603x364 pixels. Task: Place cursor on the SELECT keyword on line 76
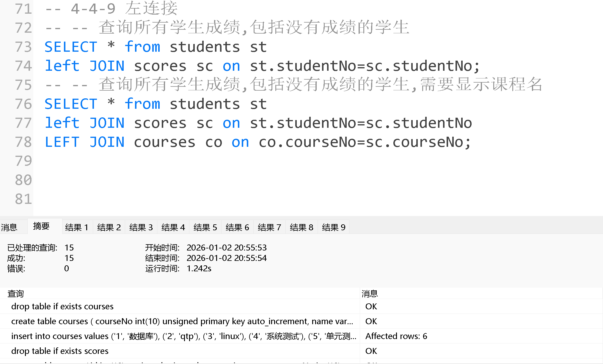(x=71, y=104)
